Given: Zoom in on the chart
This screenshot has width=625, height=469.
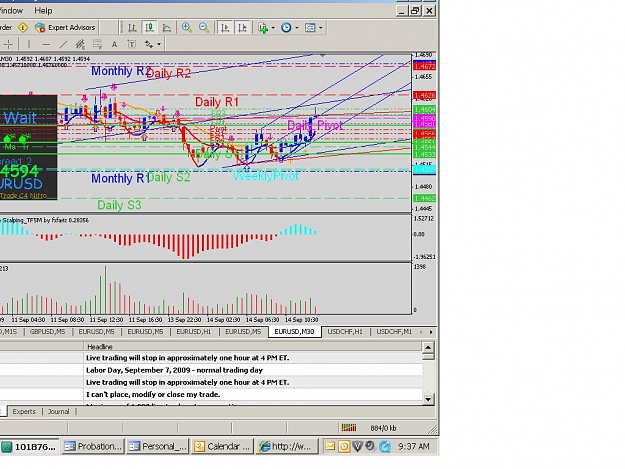Looking at the screenshot, I should point(187,27).
